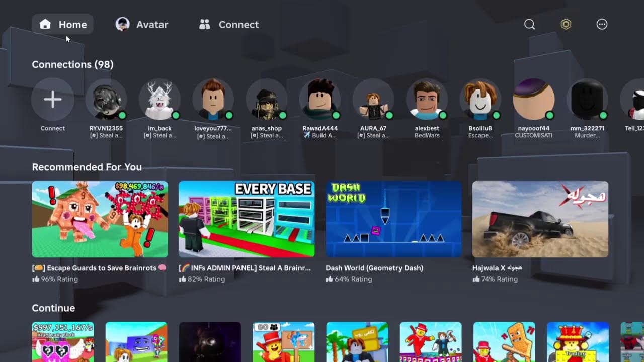This screenshot has width=644, height=362.
Task: Open the dark Freddy bear game in Continue
Action: pos(210,342)
